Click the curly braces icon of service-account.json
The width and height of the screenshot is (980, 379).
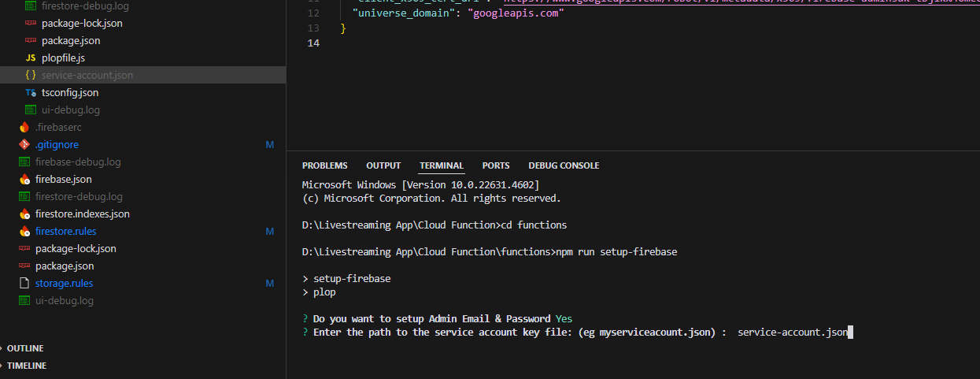tap(31, 76)
